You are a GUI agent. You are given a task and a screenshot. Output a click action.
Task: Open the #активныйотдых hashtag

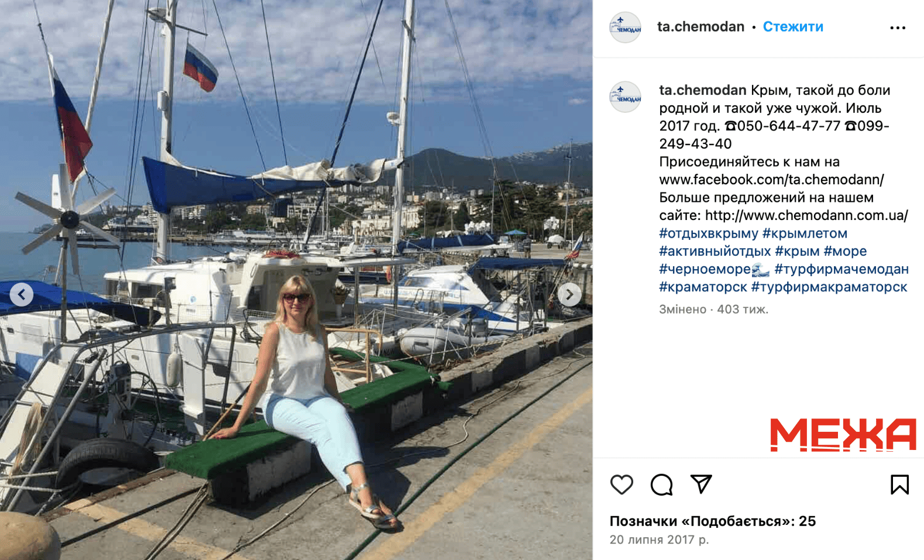(x=715, y=252)
